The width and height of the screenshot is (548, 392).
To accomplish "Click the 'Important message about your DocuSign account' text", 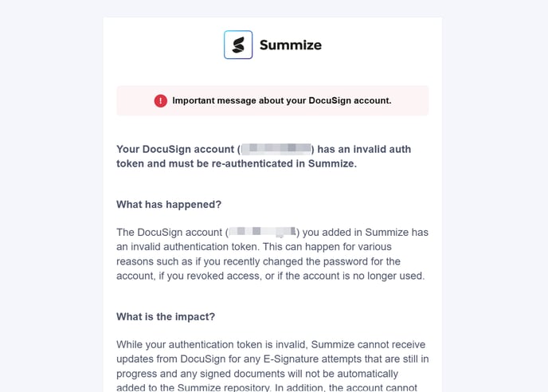I will [281, 101].
